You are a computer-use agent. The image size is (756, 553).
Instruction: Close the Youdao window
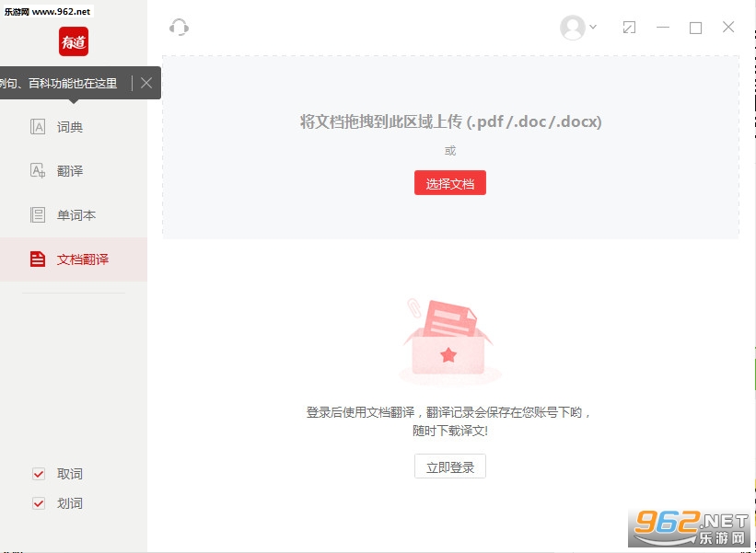click(x=728, y=27)
